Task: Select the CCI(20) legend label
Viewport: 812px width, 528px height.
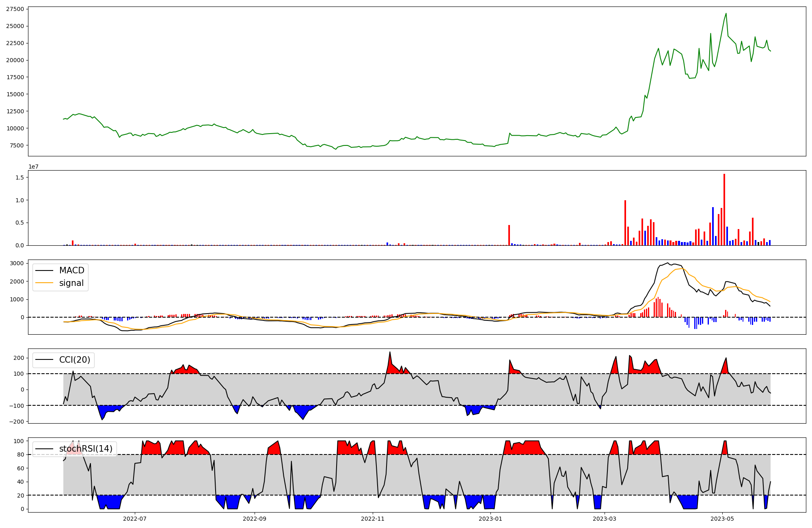Action: coord(75,360)
